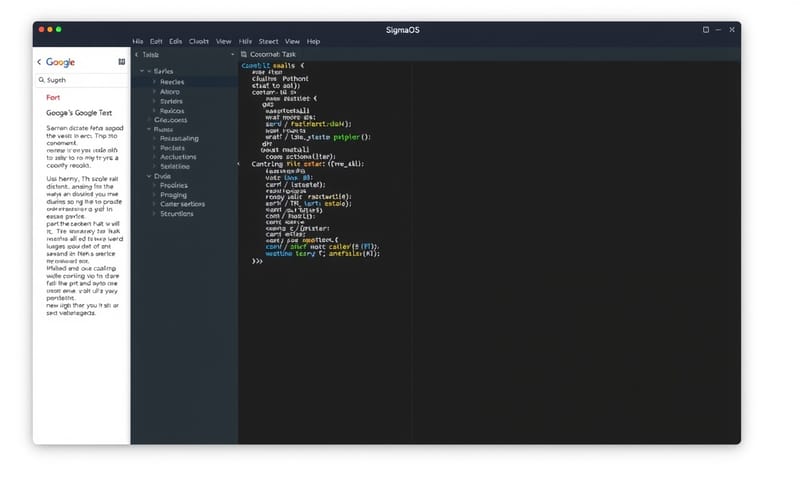Click the square window icon in title bar
Viewport: 800px width, 480px height.
pyautogui.click(x=706, y=30)
